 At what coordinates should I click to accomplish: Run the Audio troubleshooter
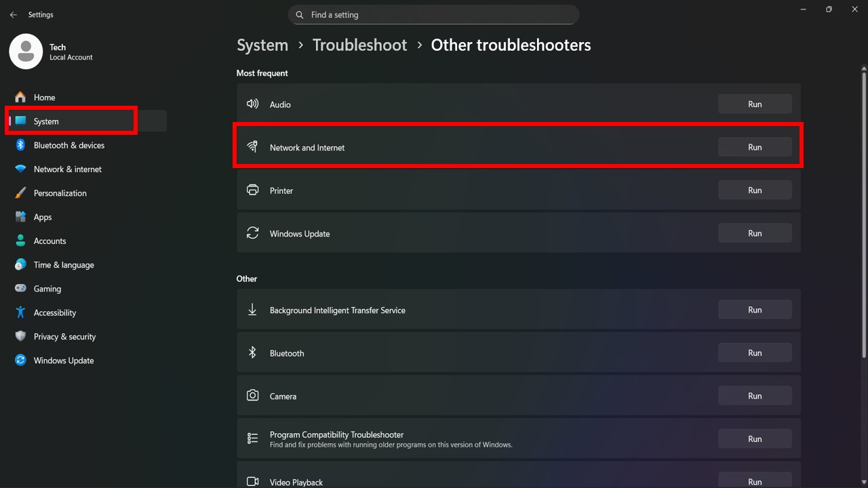(754, 104)
